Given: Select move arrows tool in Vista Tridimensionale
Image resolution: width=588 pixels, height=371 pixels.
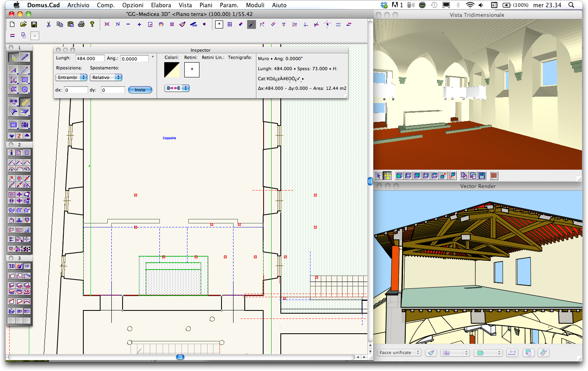Looking at the screenshot, I should [387, 176].
